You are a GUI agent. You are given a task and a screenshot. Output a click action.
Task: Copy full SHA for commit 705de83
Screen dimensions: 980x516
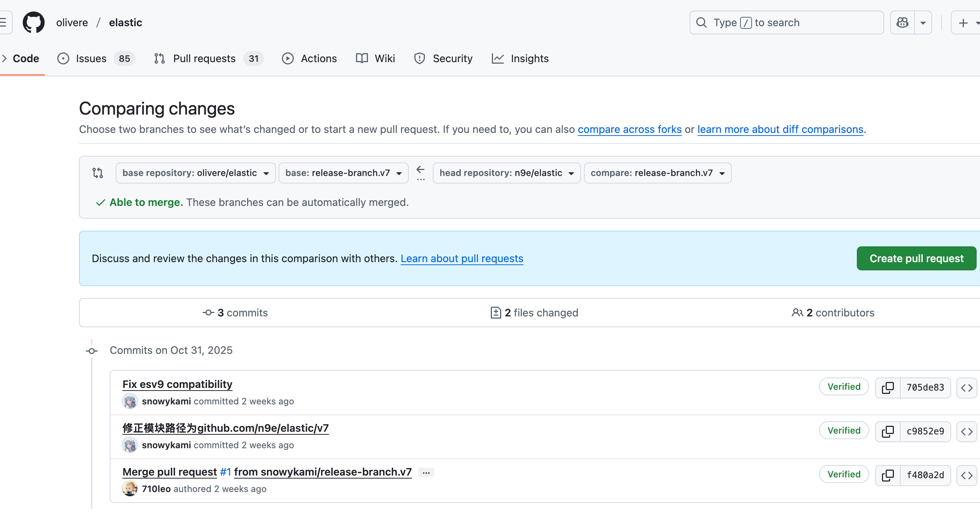888,388
